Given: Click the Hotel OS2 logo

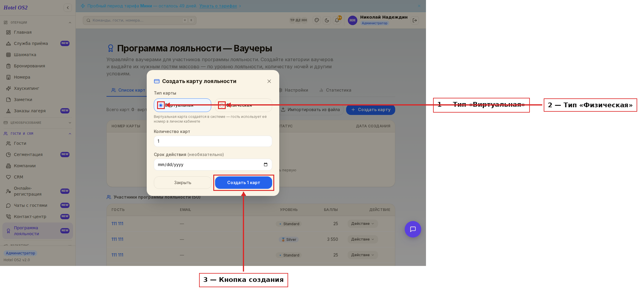Looking at the screenshot, I should tap(16, 8).
